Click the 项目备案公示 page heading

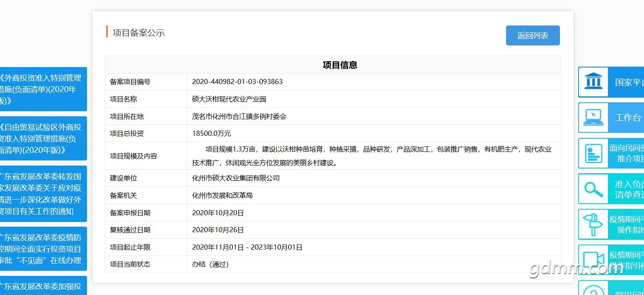pyautogui.click(x=138, y=33)
